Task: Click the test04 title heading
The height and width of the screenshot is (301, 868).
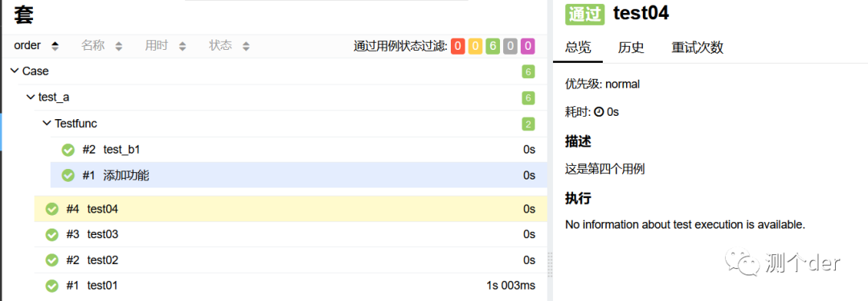Action: (641, 14)
